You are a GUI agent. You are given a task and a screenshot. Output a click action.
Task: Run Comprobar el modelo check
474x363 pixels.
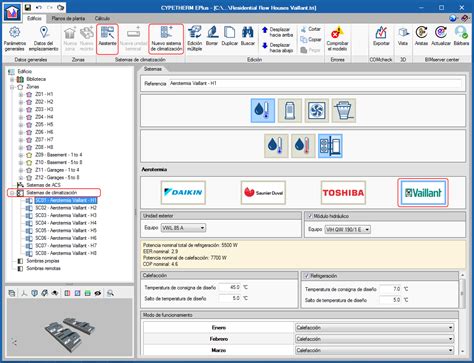337,39
